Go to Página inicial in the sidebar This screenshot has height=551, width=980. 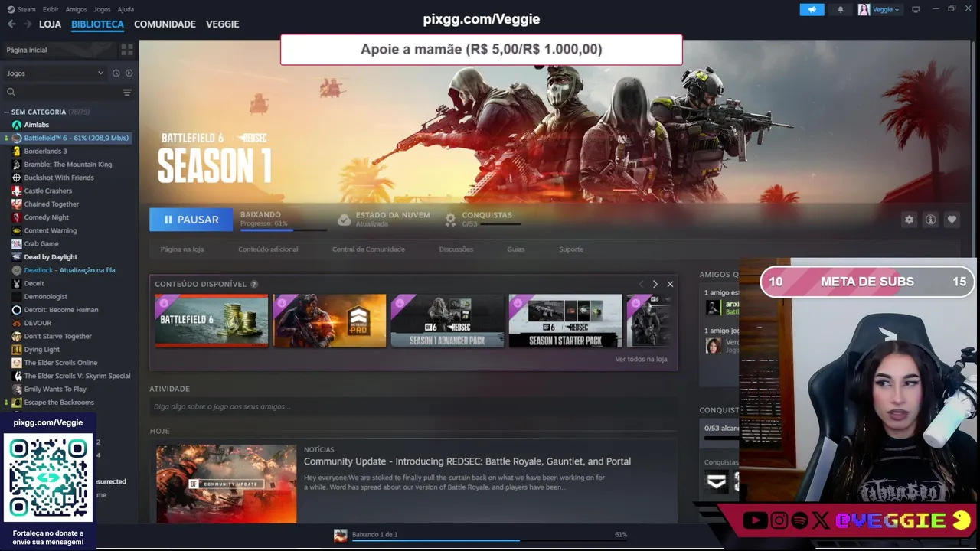coord(27,50)
